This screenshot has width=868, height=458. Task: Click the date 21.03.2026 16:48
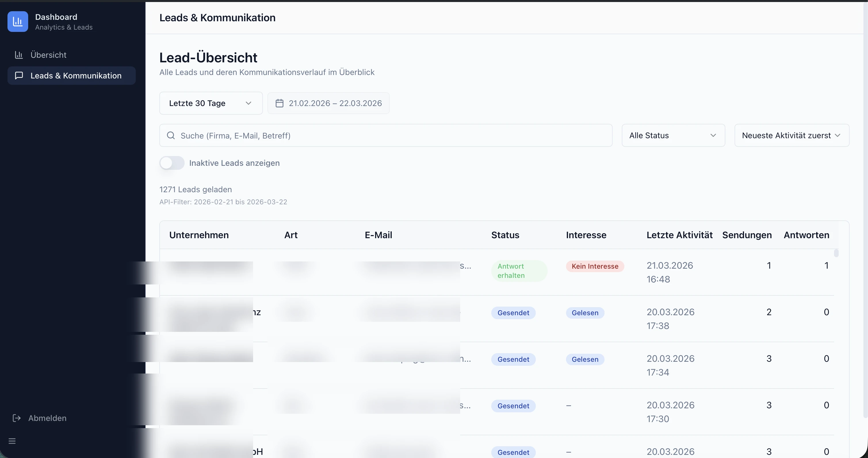[670, 272]
